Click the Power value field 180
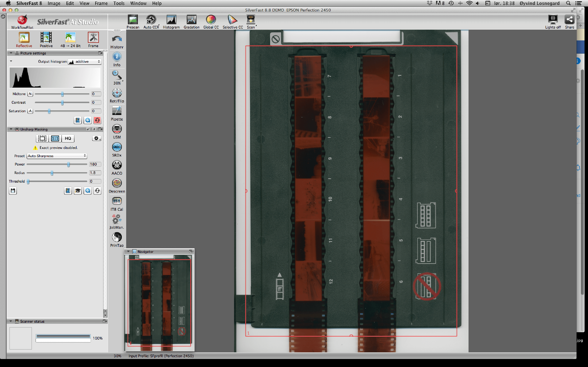Viewport: 588px width, 367px height. 95,164
